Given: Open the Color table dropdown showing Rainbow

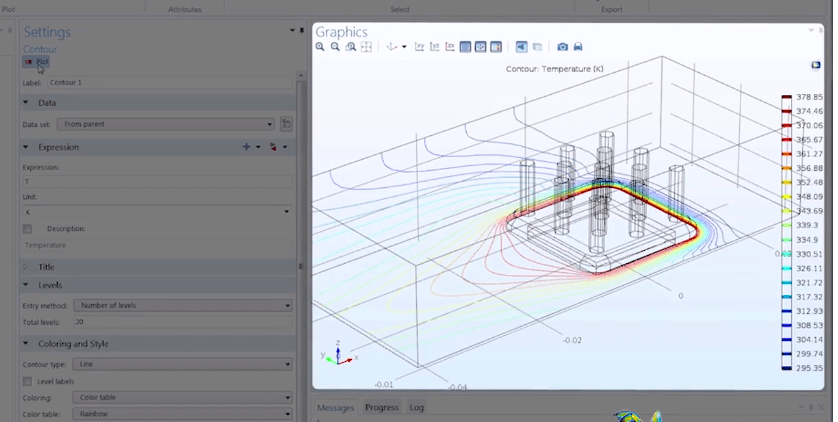Looking at the screenshot, I should point(182,413).
